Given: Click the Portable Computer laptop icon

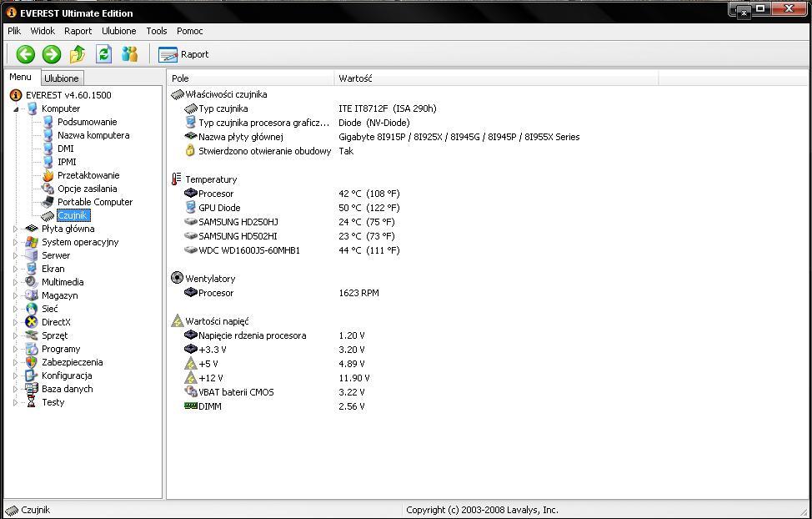Looking at the screenshot, I should point(48,202).
